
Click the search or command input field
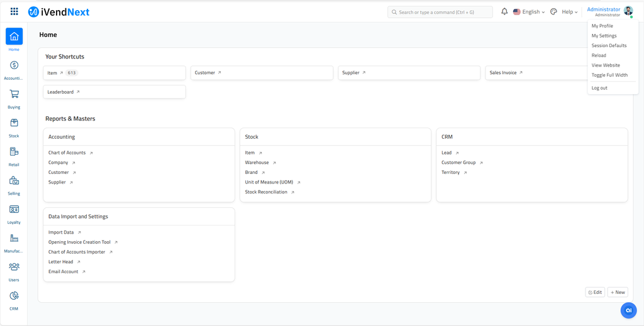(x=440, y=12)
